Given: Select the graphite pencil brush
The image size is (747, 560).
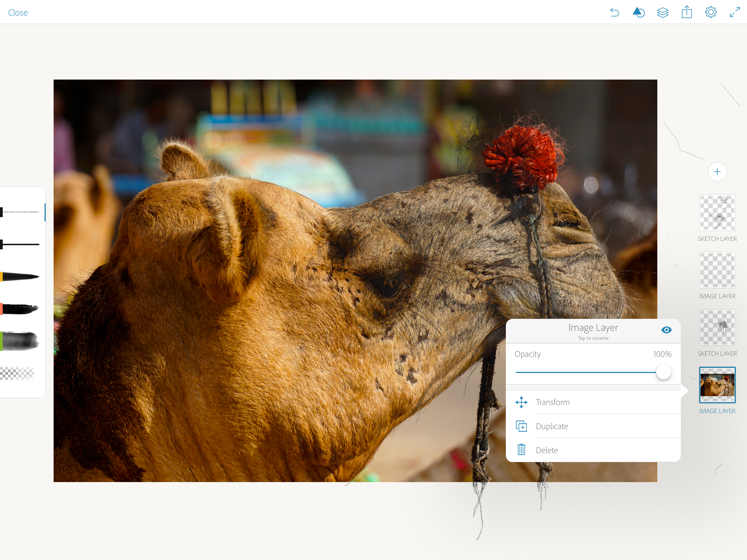Looking at the screenshot, I should click(20, 212).
